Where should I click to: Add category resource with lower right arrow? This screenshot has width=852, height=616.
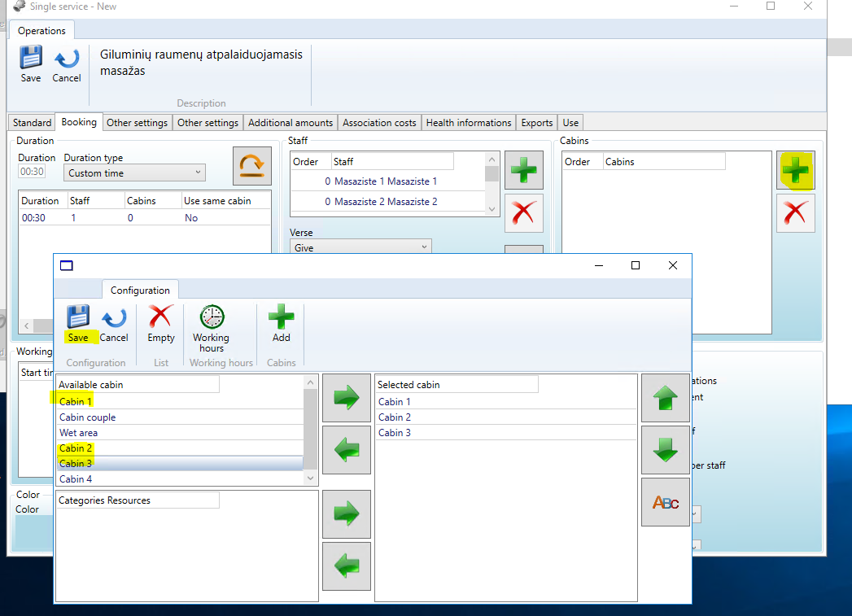pos(347,514)
